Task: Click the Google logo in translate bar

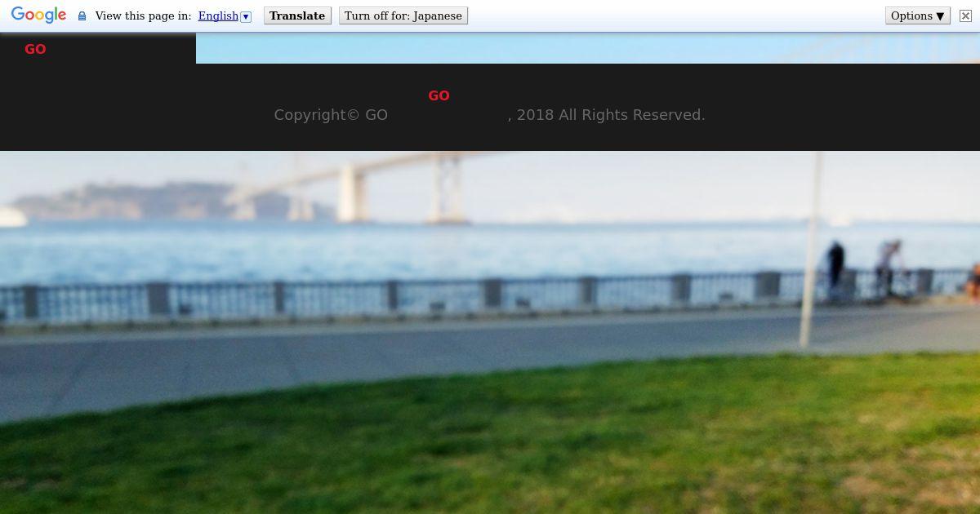Action: tap(38, 16)
